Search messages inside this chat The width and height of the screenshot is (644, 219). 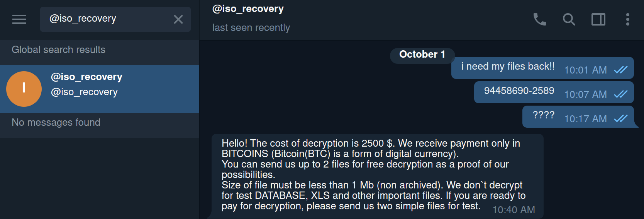point(569,19)
